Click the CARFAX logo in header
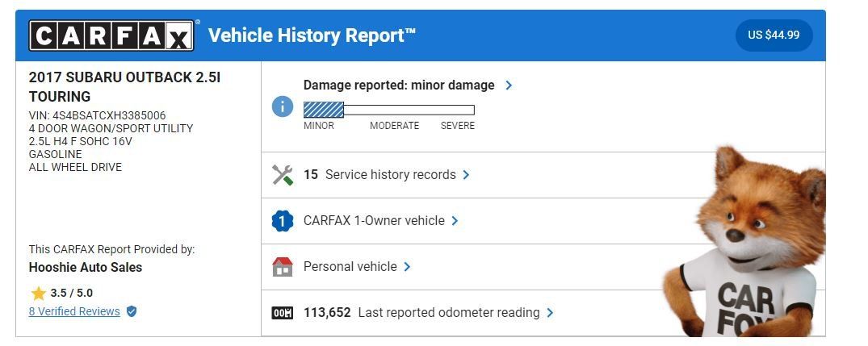 point(111,35)
